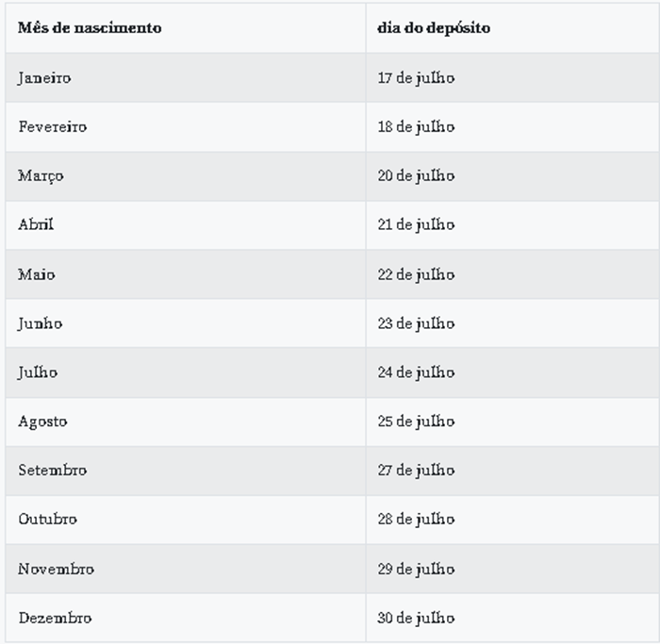660x644 pixels.
Task: Click the 'dia do depósito' column header
Action: pyautogui.click(x=434, y=28)
